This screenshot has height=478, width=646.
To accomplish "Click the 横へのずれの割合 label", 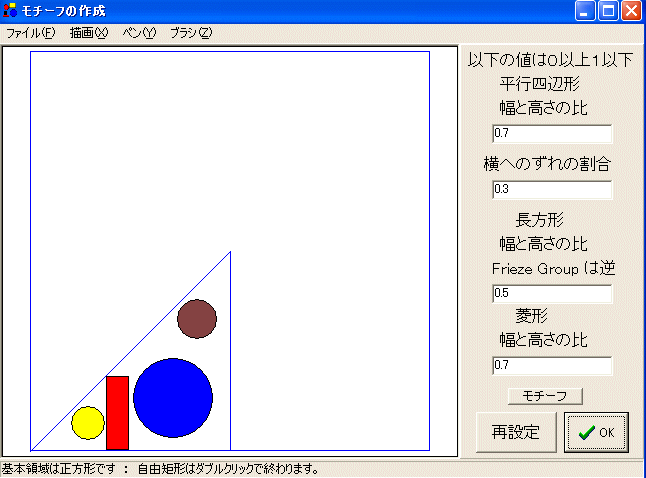I will (547, 164).
